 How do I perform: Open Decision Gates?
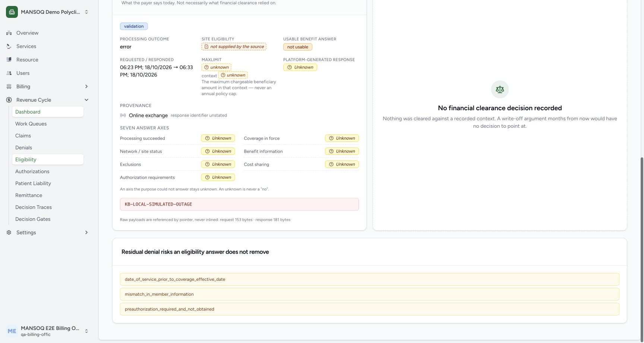(x=48, y=219)
